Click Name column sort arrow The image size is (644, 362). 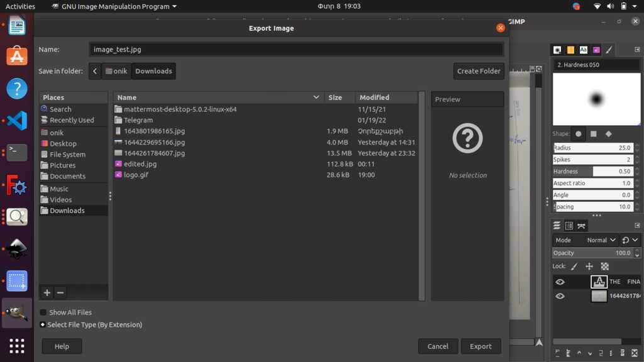tap(316, 97)
